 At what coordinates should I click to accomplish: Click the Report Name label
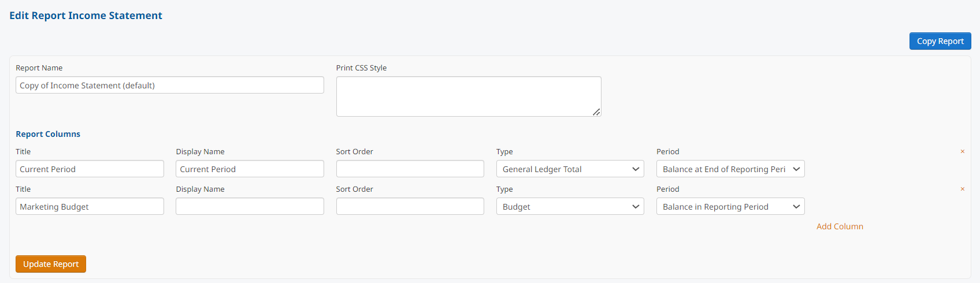coord(39,68)
